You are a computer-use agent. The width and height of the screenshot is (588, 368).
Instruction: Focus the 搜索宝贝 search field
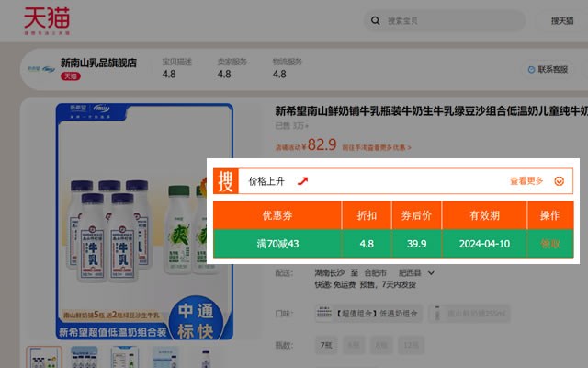click(x=445, y=20)
